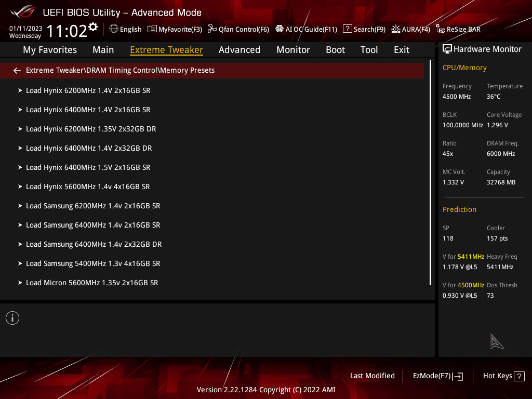Open the clock settings gear icon

93,27
